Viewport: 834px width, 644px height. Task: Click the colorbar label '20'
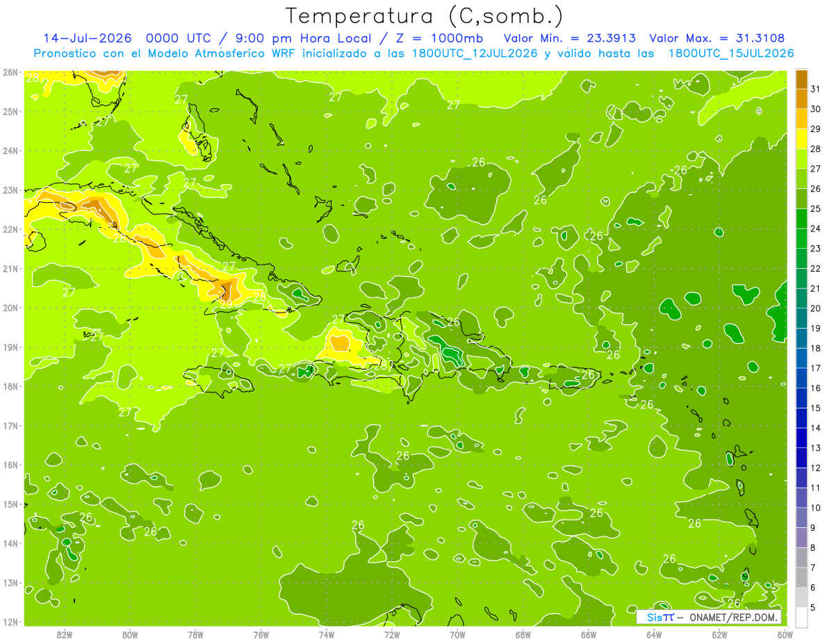pos(816,308)
